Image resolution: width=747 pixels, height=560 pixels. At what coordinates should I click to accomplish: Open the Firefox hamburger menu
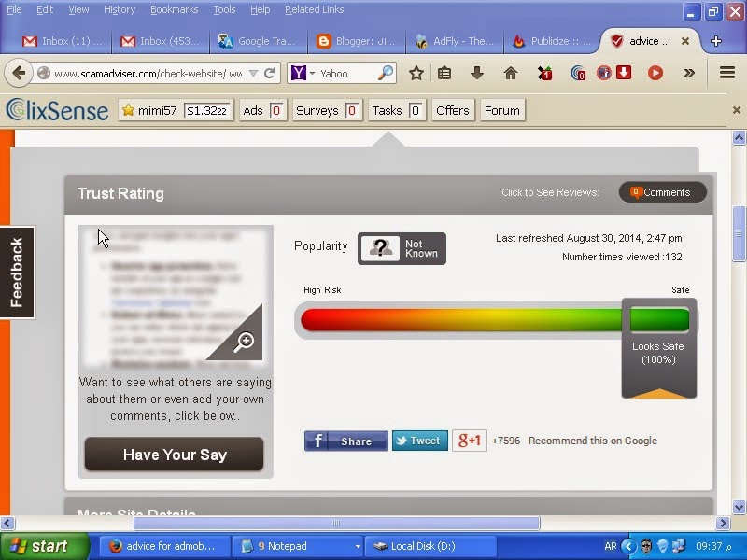point(727,73)
